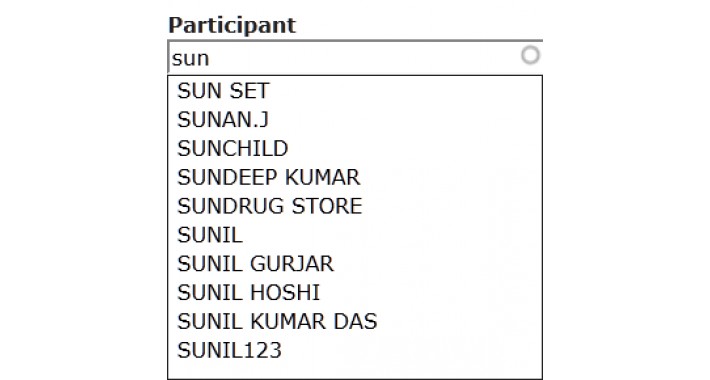Focus the Participant search input field
Viewport: 710px width, 380px height.
click(x=355, y=58)
